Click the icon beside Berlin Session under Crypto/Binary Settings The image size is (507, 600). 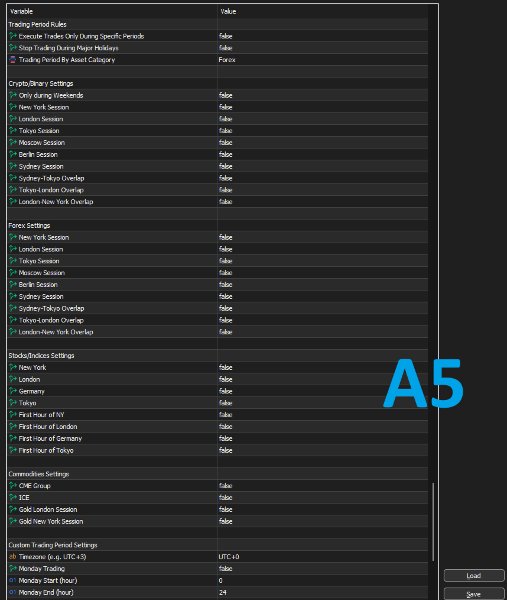13,154
